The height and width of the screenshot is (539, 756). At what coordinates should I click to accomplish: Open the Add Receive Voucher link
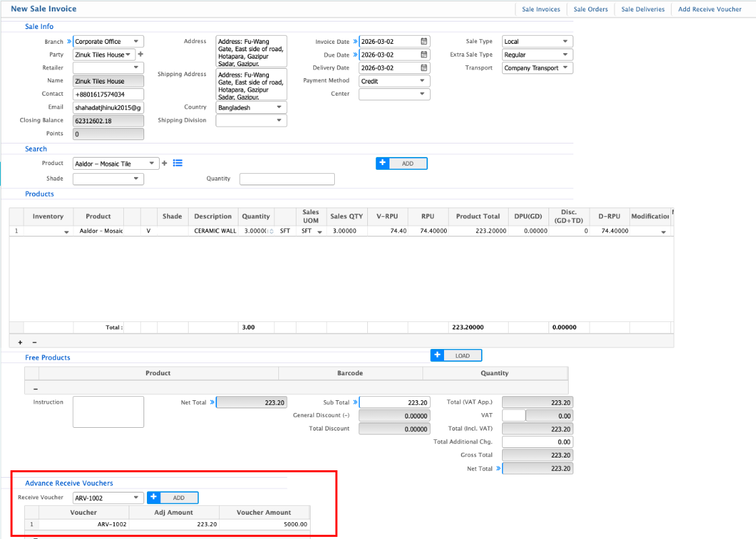click(710, 9)
